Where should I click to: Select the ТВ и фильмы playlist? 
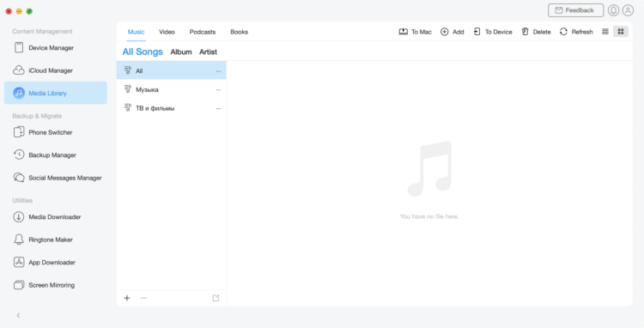tap(171, 108)
